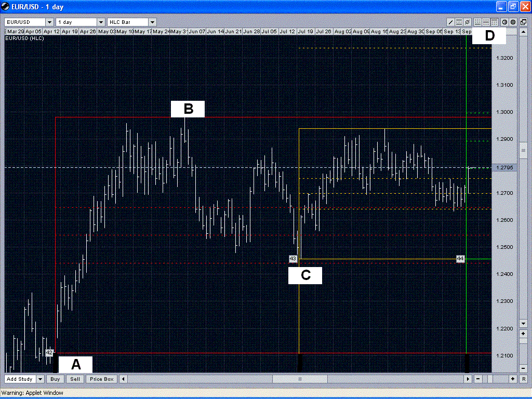Toggle the Price Box display
The height and width of the screenshot is (399, 532).
101,379
